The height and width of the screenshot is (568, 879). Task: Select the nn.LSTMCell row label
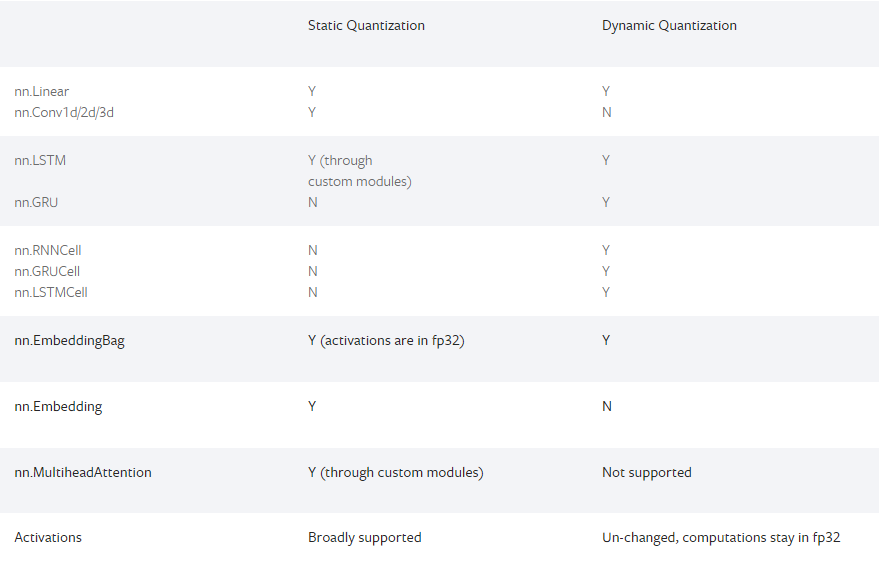click(51, 293)
